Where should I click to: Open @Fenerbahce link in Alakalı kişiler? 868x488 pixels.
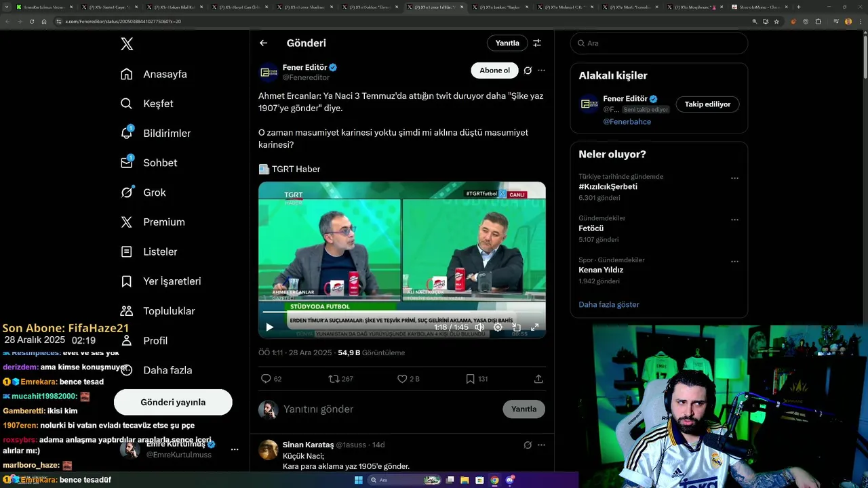point(627,122)
